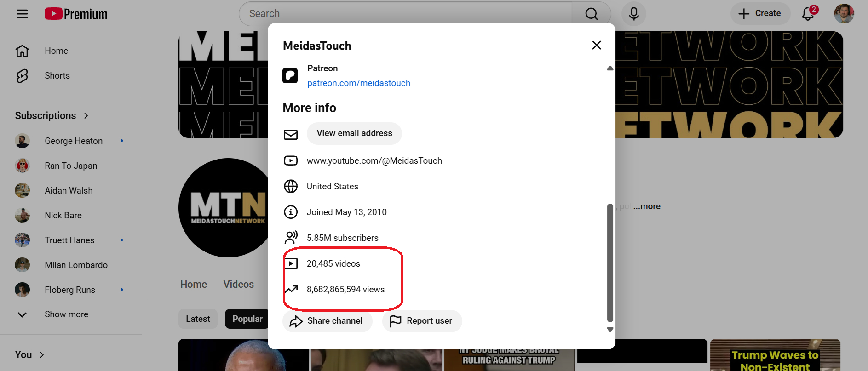This screenshot has width=868, height=371.
Task: Click the search magnifier button
Action: pos(591,14)
